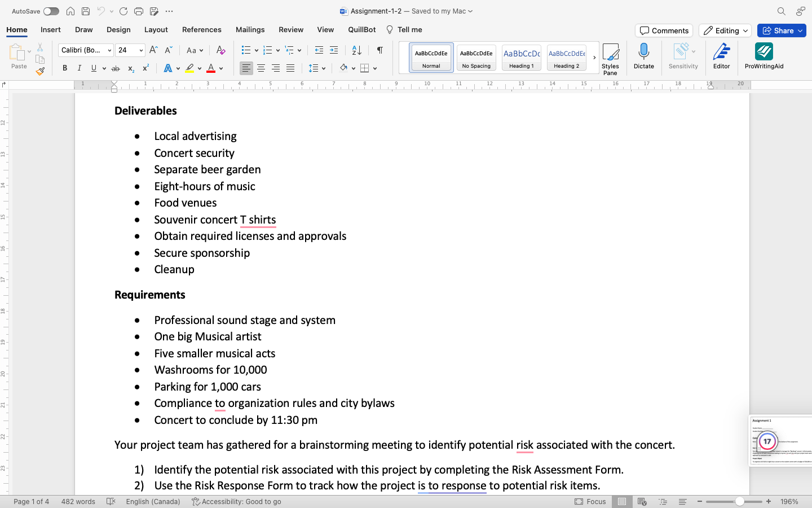Click the Assignment 1 page thumbnail
Image resolution: width=812 pixels, height=508 pixels.
tap(782, 441)
